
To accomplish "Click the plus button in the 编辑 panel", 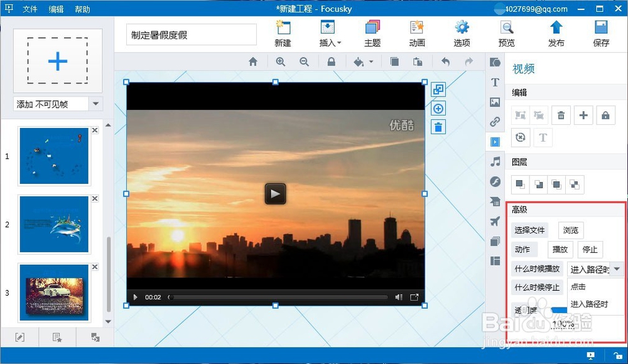I will [x=583, y=115].
